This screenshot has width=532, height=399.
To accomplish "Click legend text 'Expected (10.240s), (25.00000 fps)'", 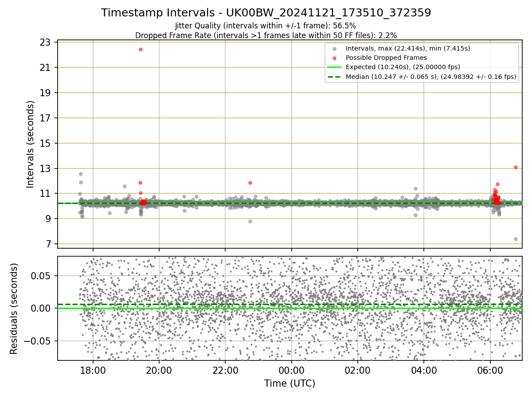I will click(x=403, y=67).
